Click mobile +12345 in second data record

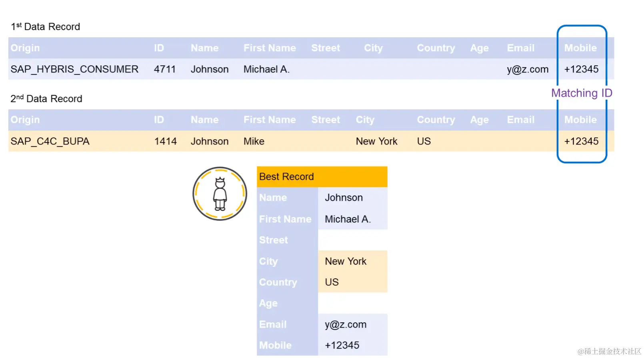[581, 141]
